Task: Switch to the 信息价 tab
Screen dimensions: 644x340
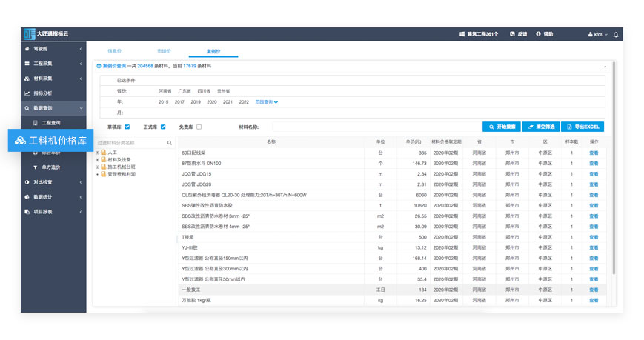Action: coord(115,51)
